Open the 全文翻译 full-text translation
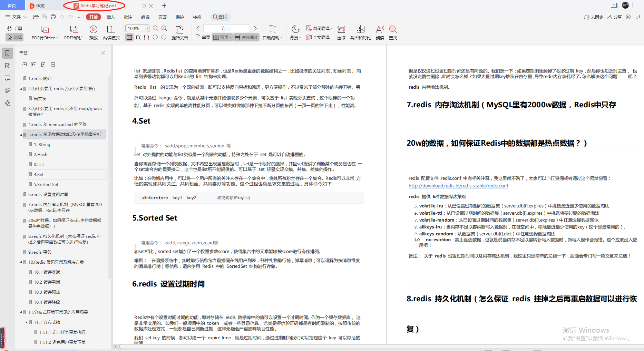This screenshot has width=644, height=351. [318, 37]
